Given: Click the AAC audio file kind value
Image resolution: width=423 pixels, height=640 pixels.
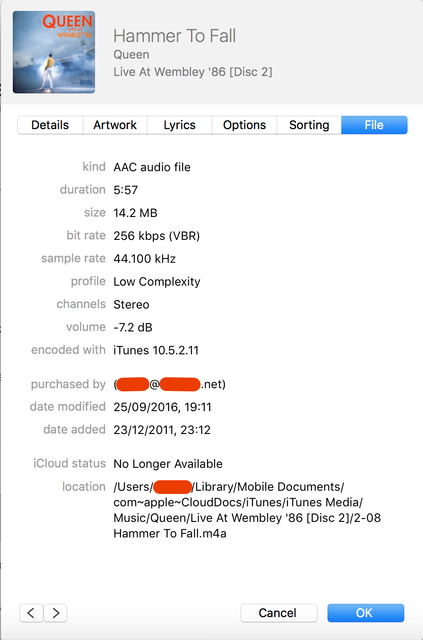Looking at the screenshot, I should tap(152, 167).
